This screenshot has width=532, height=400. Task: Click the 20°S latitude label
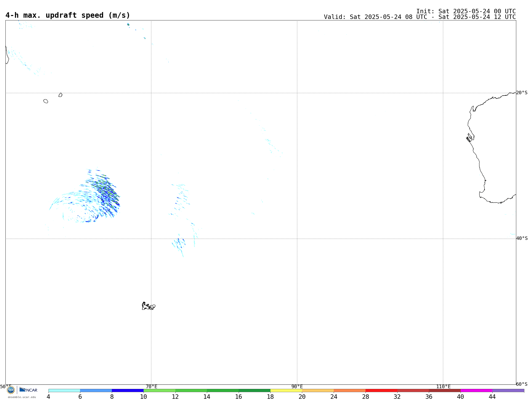[522, 93]
